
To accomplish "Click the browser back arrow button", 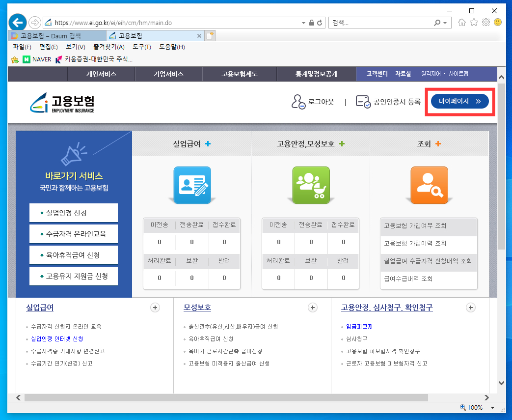I will click(17, 23).
